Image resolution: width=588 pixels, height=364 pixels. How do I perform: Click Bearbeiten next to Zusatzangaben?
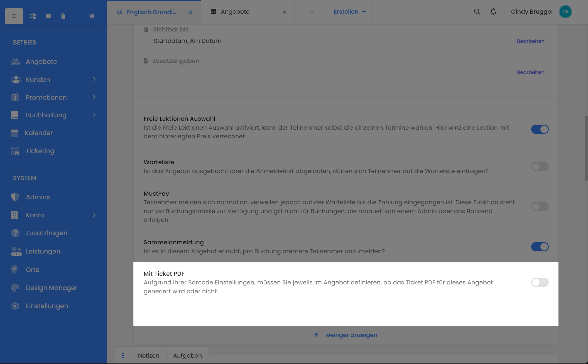point(530,72)
